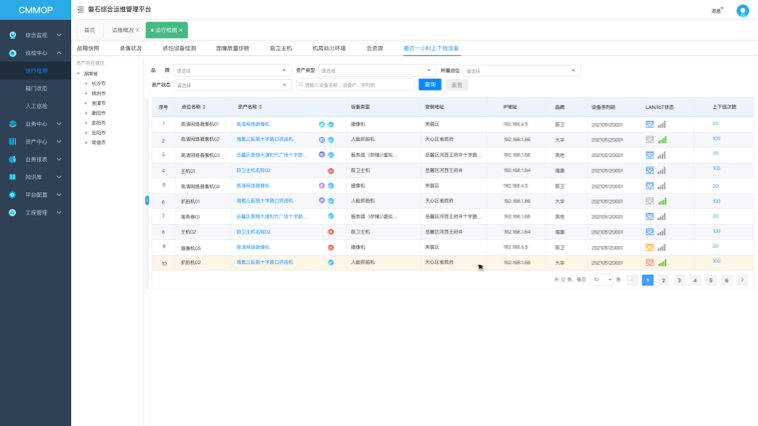Close the 运维概况 tab
This screenshot has width=758, height=426.
(x=137, y=31)
